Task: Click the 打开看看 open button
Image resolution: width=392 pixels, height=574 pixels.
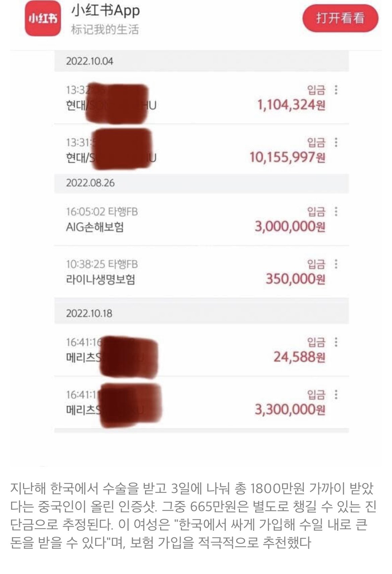Action: click(340, 18)
